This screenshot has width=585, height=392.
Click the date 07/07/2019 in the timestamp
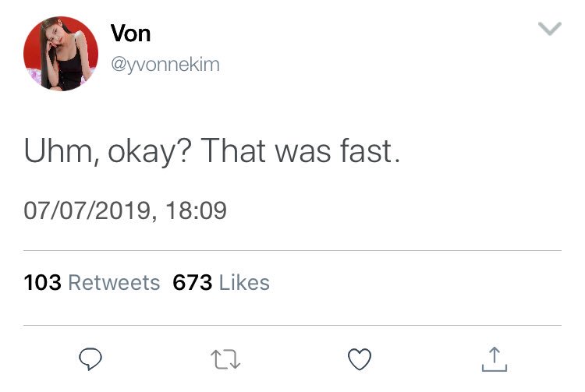point(87,210)
